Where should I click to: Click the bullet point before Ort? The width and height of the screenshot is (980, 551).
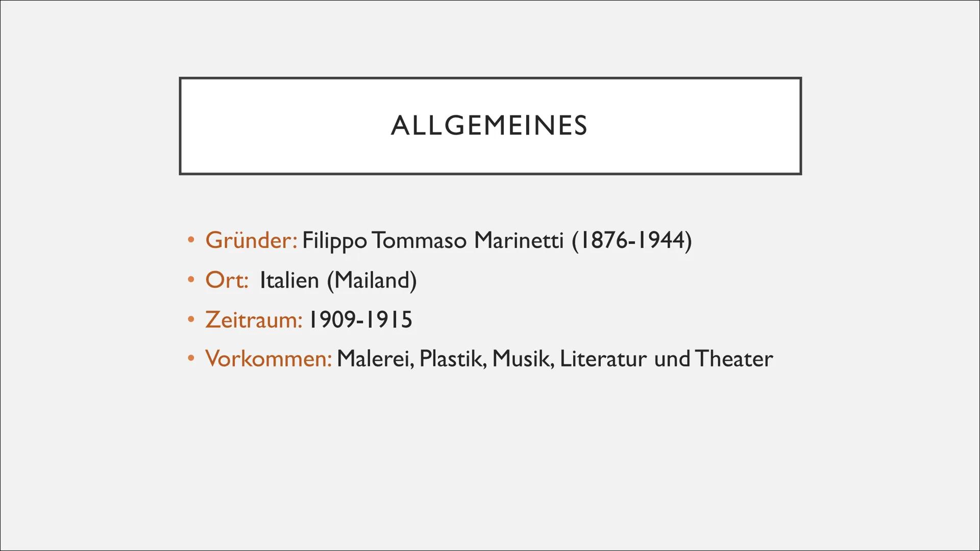191,280
